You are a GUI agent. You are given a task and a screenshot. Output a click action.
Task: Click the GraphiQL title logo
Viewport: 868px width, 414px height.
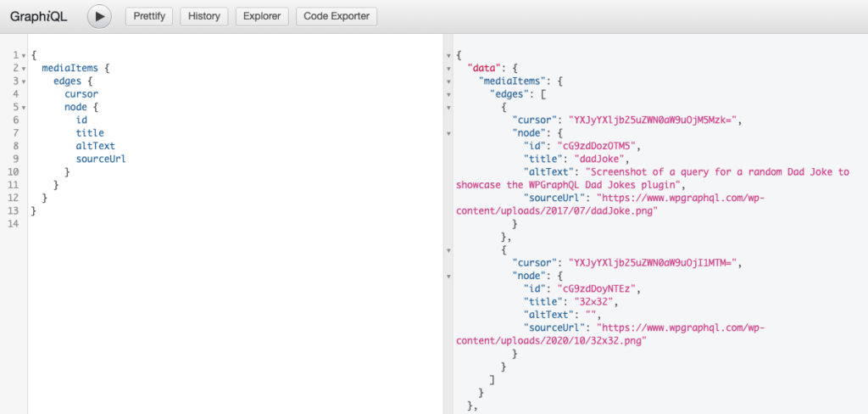click(x=39, y=16)
